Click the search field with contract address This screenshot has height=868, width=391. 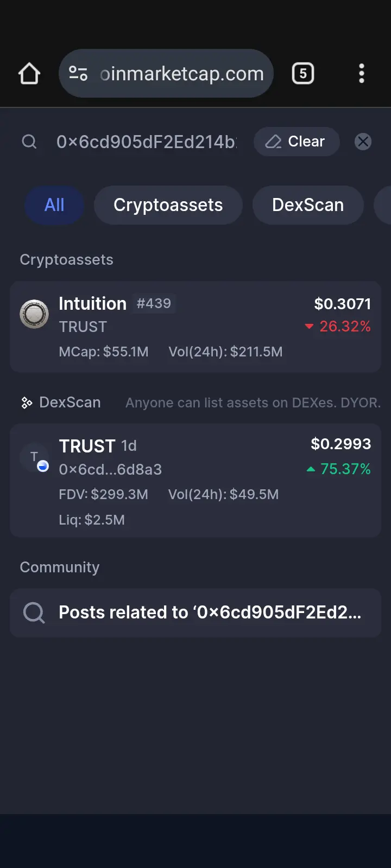(147, 142)
